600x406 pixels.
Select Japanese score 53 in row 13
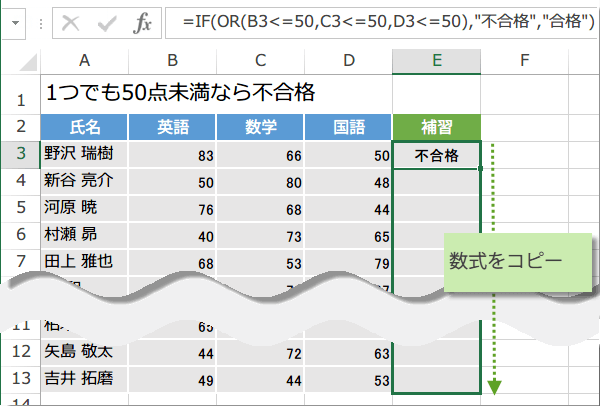coord(348,379)
